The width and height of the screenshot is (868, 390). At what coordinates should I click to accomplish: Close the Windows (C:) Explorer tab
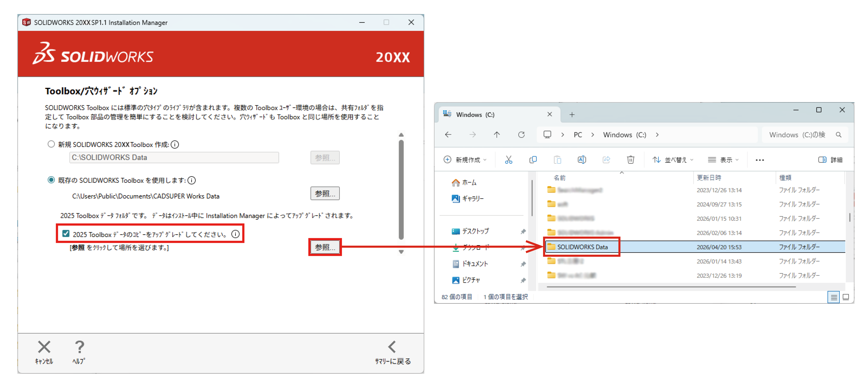(549, 114)
